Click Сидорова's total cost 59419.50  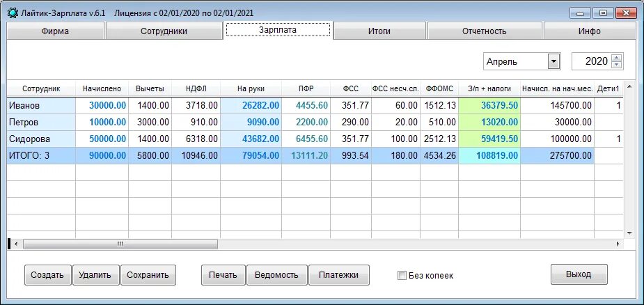(489, 139)
